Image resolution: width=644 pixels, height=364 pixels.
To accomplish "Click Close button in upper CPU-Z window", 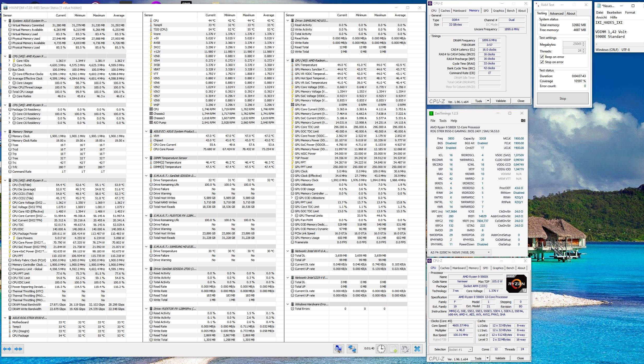I will coord(521,101).
